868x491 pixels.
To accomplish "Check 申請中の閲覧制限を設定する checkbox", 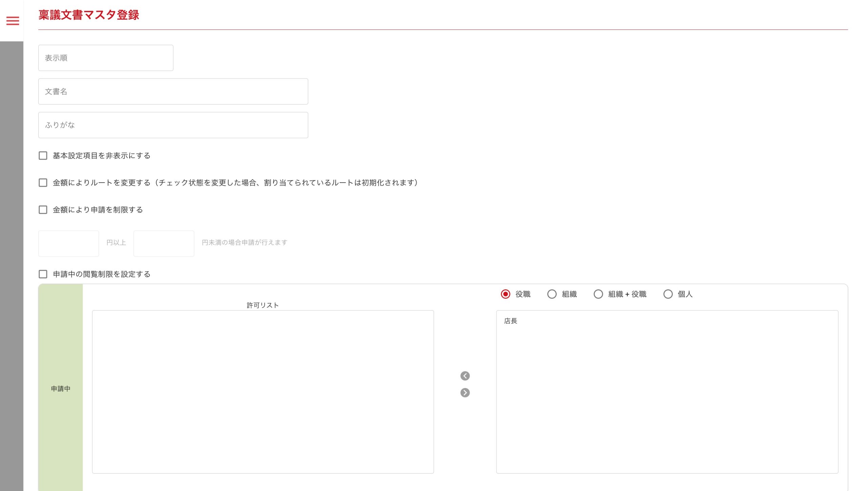I will pyautogui.click(x=43, y=274).
